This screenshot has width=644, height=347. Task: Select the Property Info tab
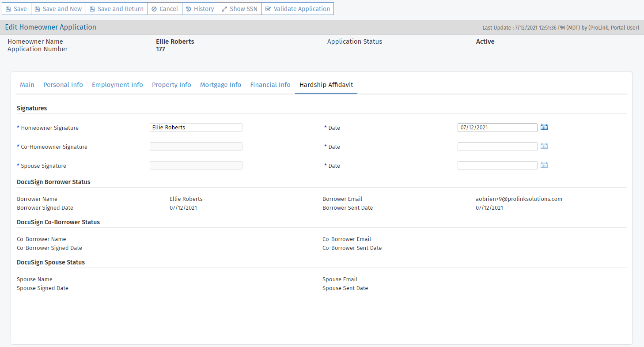point(171,85)
